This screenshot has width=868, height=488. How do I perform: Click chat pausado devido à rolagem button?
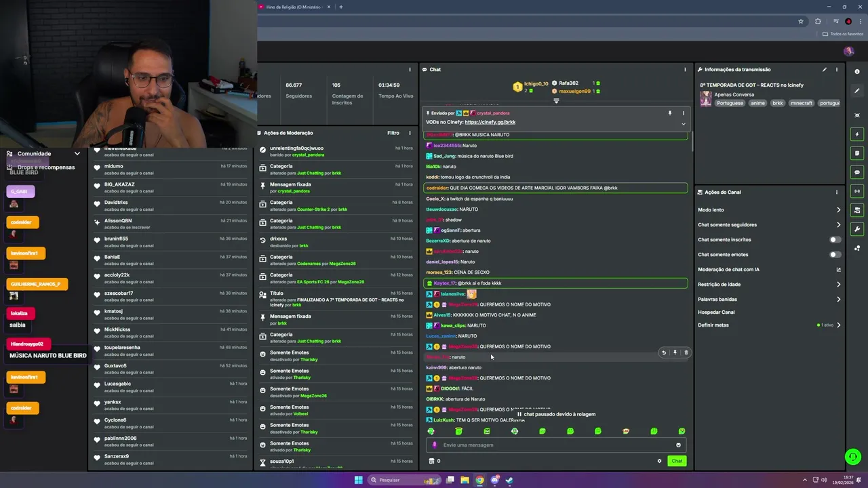(556, 414)
